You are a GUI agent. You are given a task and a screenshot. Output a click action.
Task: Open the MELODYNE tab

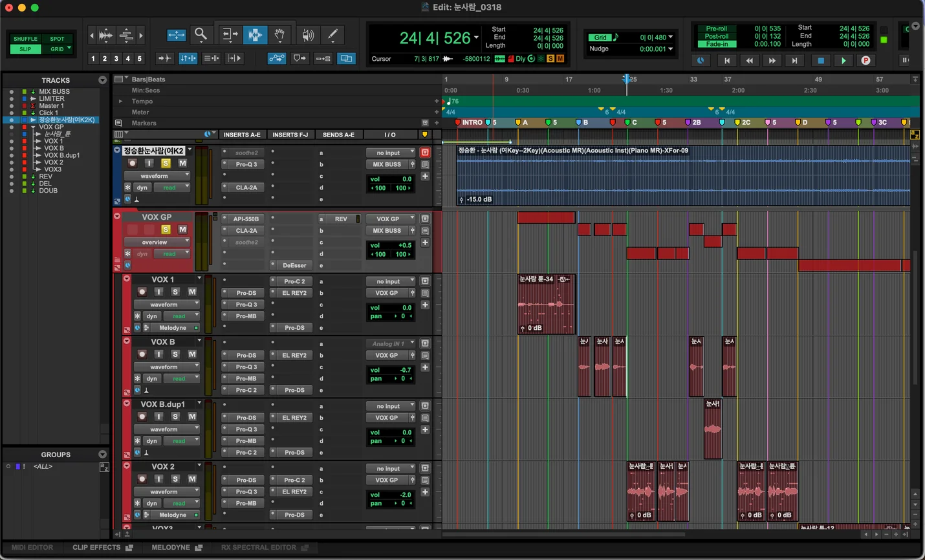point(177,548)
